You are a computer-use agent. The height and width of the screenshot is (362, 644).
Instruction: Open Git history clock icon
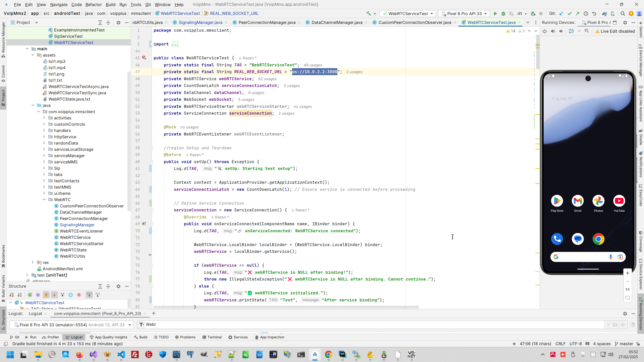[x=586, y=14]
